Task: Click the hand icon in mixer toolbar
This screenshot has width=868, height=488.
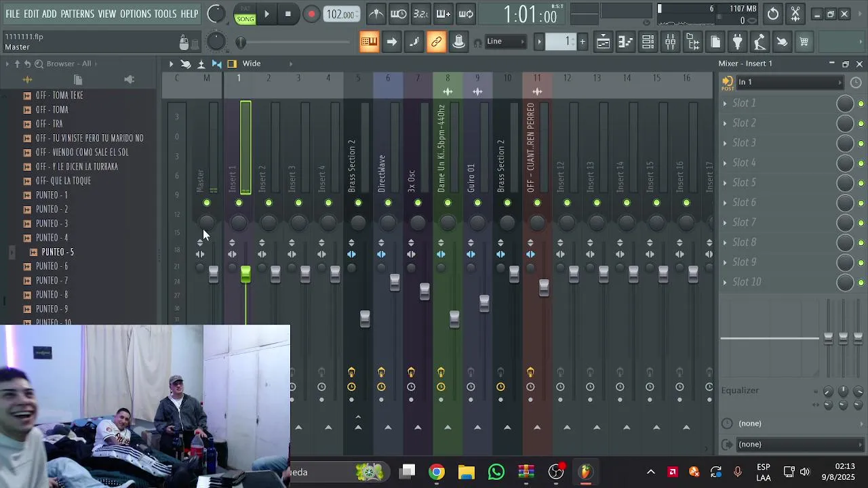Action: coord(186,64)
